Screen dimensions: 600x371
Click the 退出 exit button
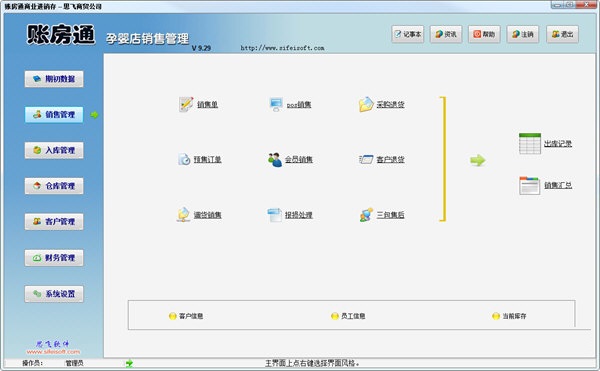[x=562, y=34]
